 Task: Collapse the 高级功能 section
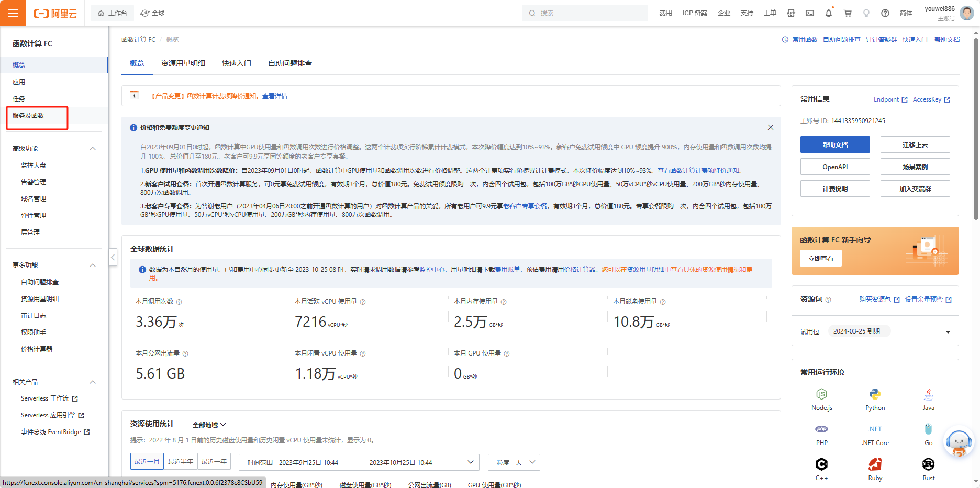(93, 149)
